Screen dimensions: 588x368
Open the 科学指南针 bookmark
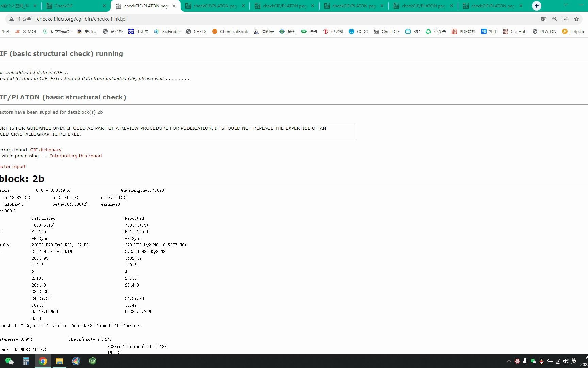click(57, 31)
